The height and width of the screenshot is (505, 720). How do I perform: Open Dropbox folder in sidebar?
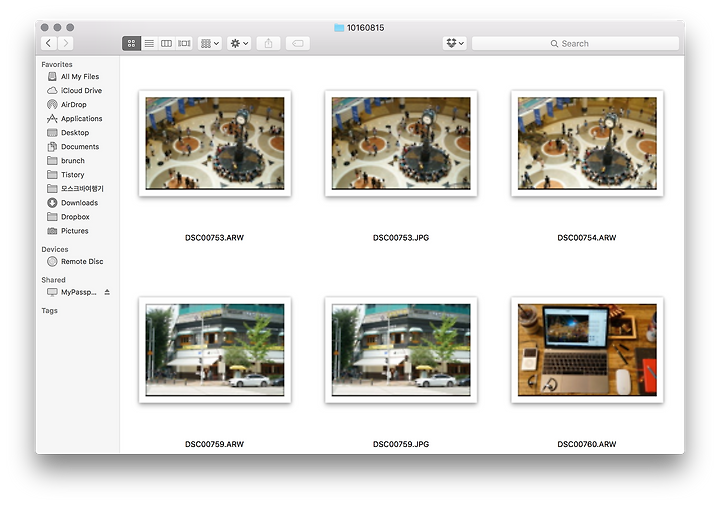(75, 217)
